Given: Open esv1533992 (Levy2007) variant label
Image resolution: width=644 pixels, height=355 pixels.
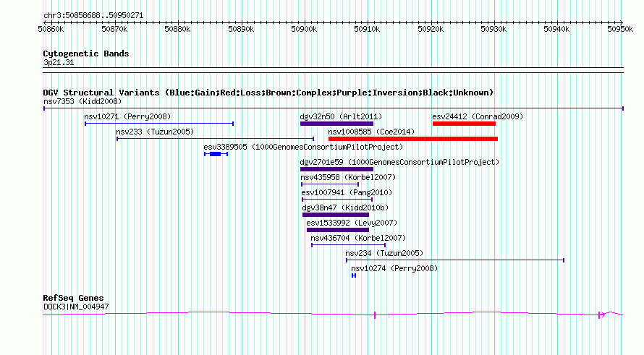Looking at the screenshot, I should [x=352, y=223].
